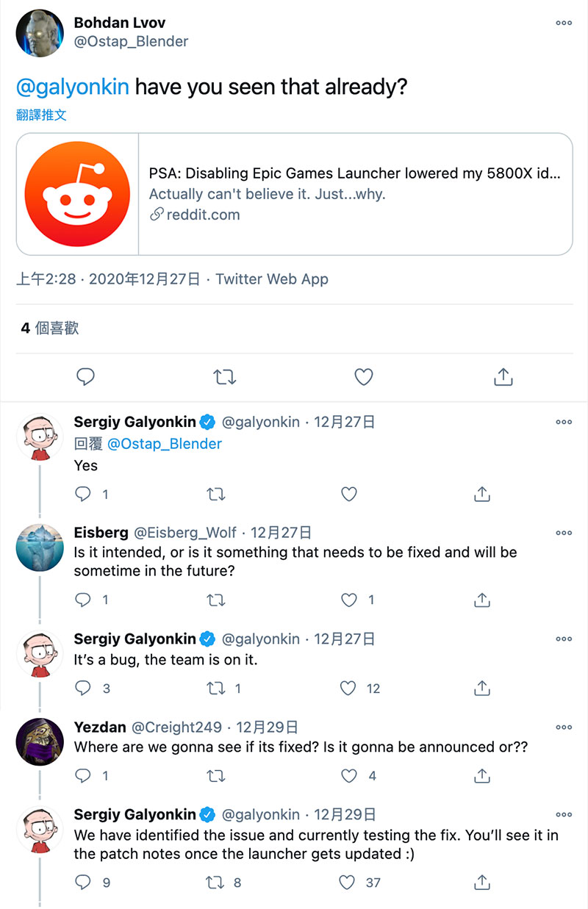This screenshot has height=909, width=588.
Task: Open Bohdan Lvov's profile avatar
Action: pos(40,33)
